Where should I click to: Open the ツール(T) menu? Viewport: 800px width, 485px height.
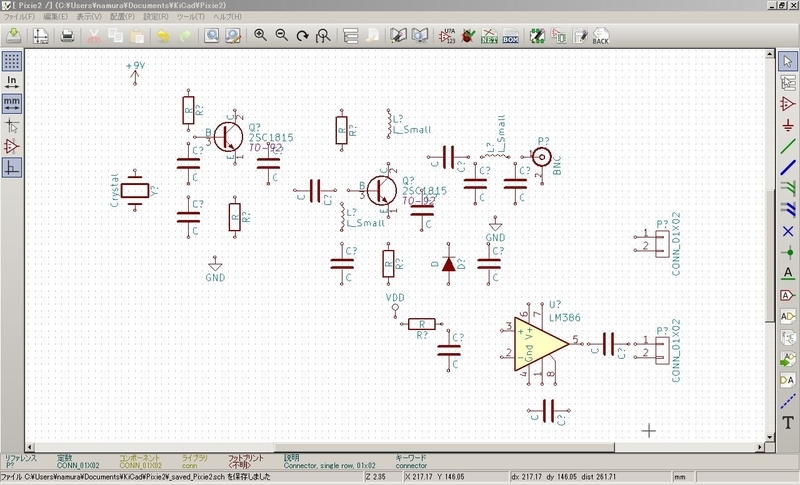190,18
